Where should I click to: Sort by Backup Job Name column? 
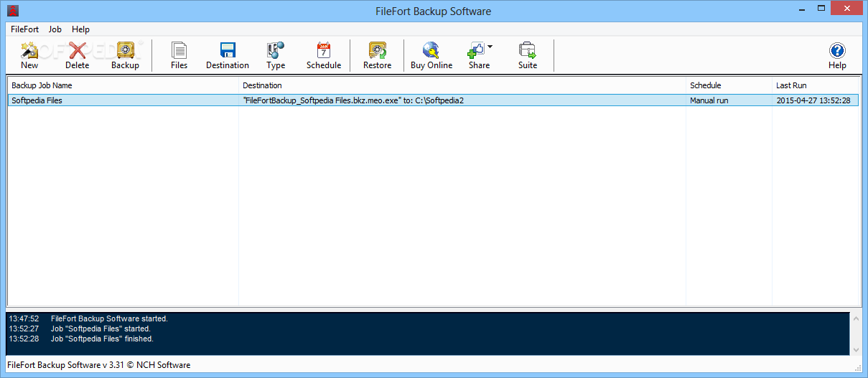tap(123, 85)
